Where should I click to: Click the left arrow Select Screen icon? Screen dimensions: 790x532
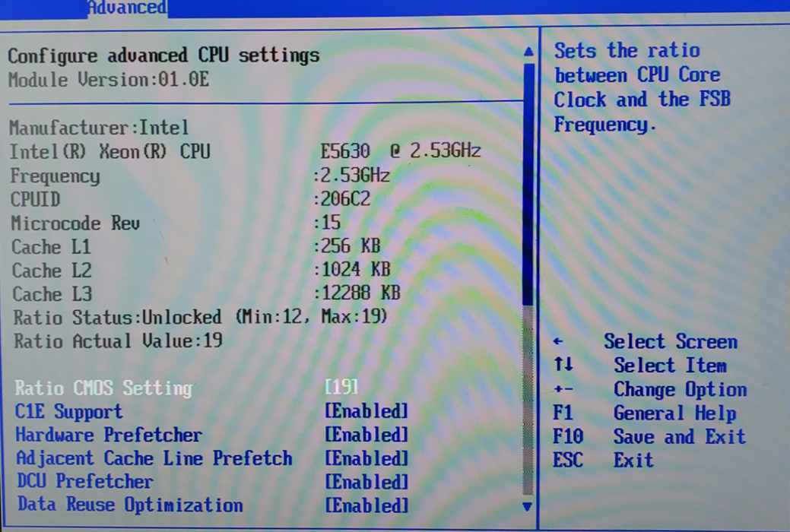pyautogui.click(x=558, y=341)
